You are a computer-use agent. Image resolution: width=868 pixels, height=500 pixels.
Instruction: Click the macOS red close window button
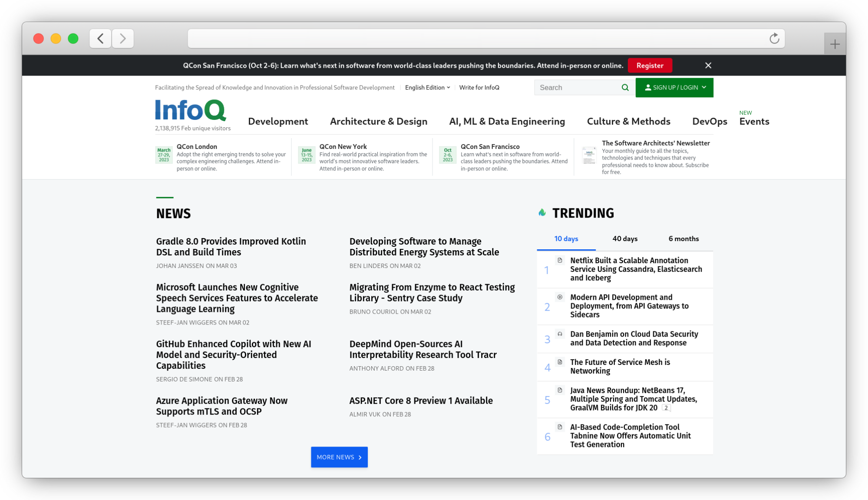pyautogui.click(x=39, y=39)
